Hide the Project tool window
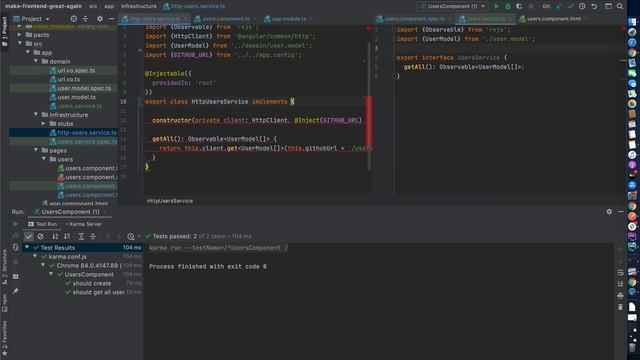Viewport: 640px width, 360px height. pyautogui.click(x=111, y=19)
